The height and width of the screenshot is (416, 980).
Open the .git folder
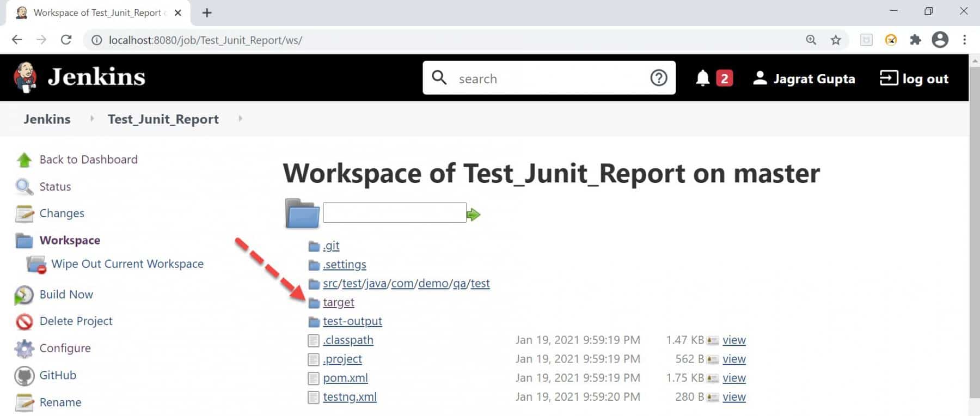coord(331,246)
